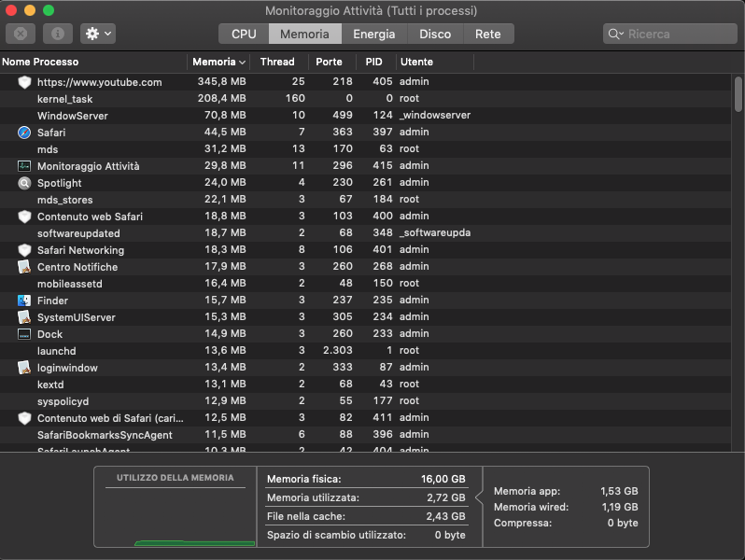745x560 pixels.
Task: Click the _softwareupda user cell
Action: click(435, 232)
